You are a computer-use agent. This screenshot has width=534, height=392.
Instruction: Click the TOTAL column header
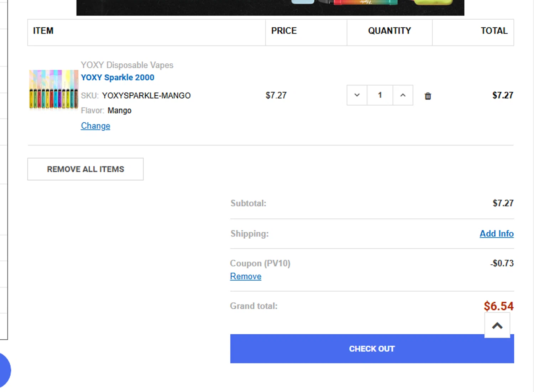(494, 31)
